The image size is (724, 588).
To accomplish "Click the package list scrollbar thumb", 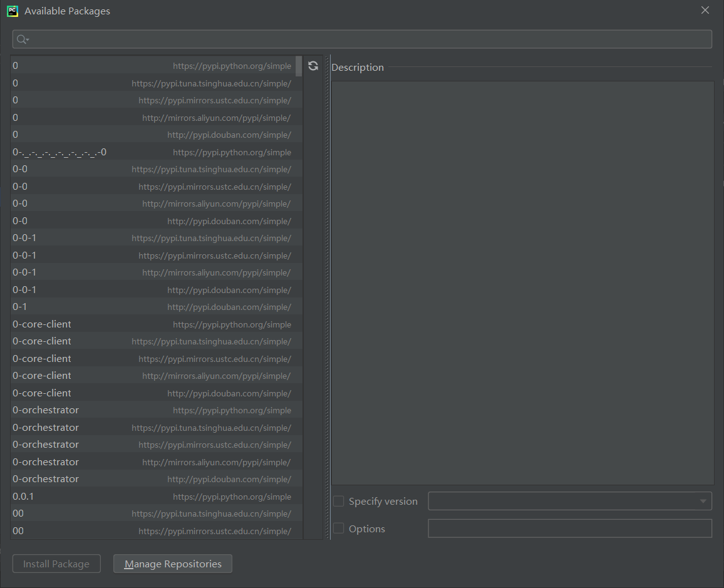I will 299,66.
